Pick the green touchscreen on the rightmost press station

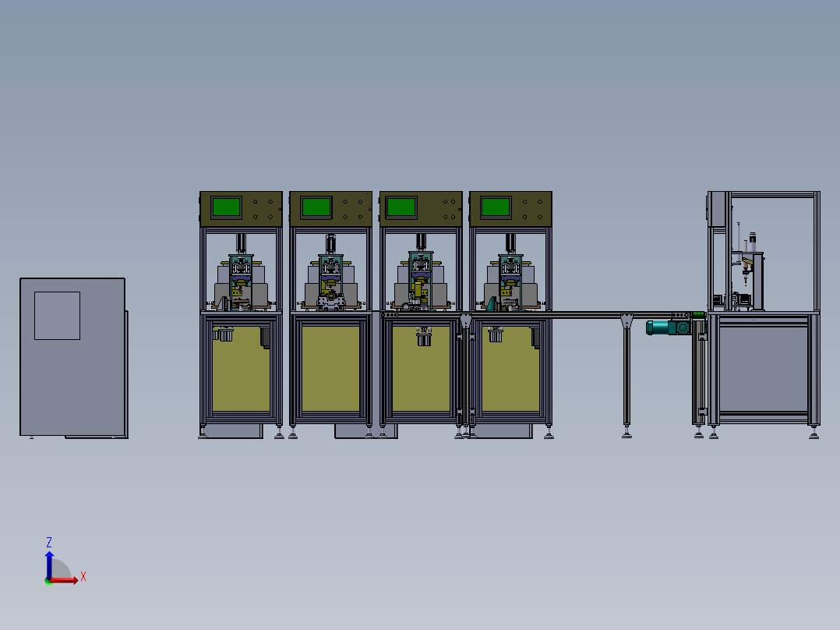pyautogui.click(x=496, y=207)
